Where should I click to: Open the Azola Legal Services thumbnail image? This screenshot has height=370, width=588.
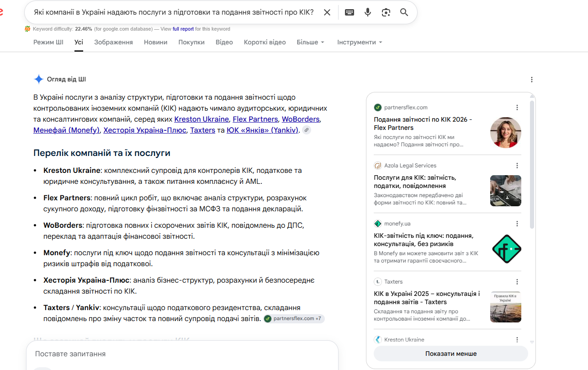pyautogui.click(x=506, y=191)
